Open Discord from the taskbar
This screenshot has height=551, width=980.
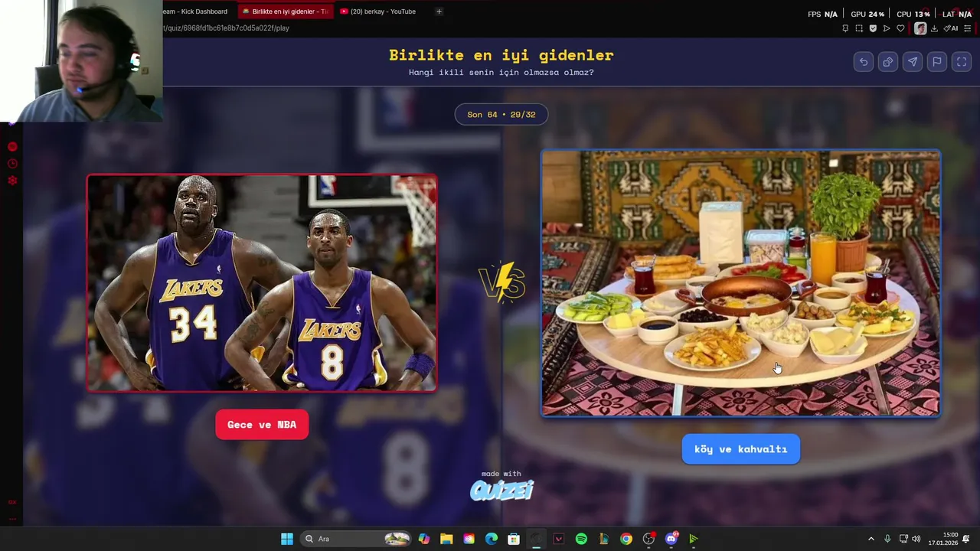tap(671, 539)
